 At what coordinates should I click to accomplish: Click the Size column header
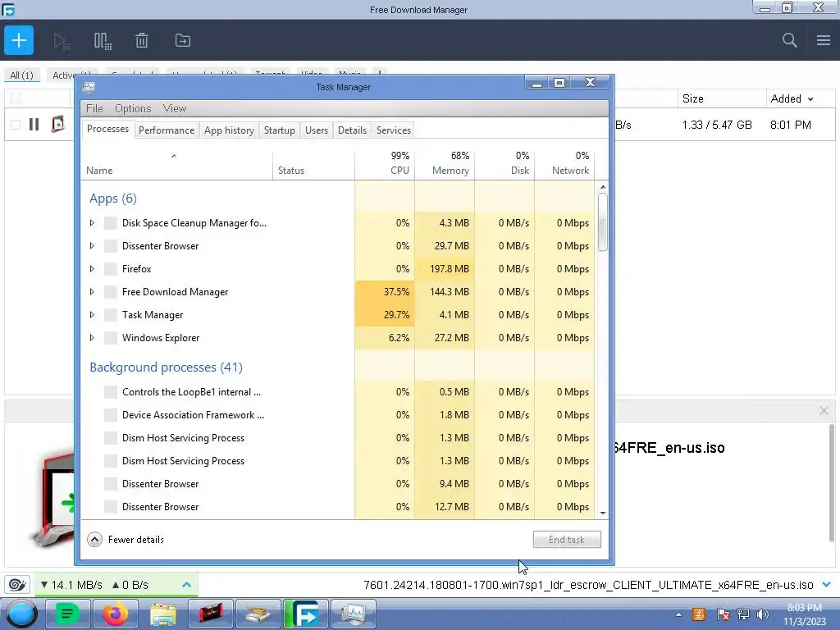722,98
